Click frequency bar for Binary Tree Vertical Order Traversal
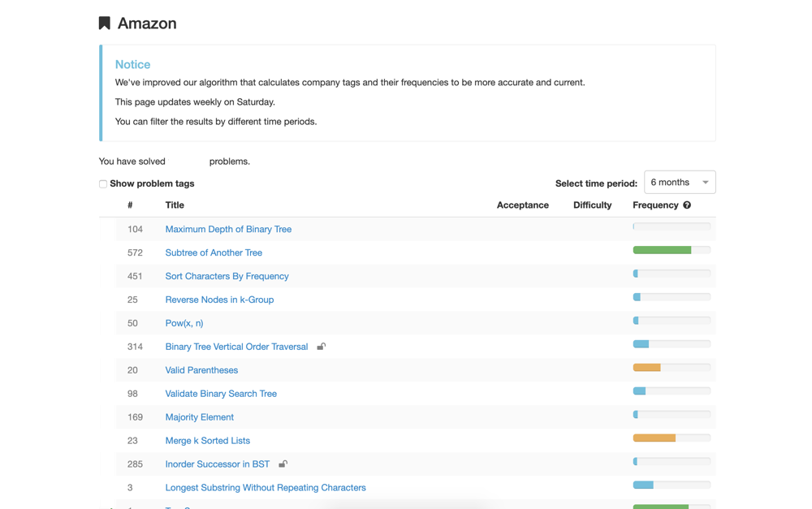812x509 pixels. (672, 344)
